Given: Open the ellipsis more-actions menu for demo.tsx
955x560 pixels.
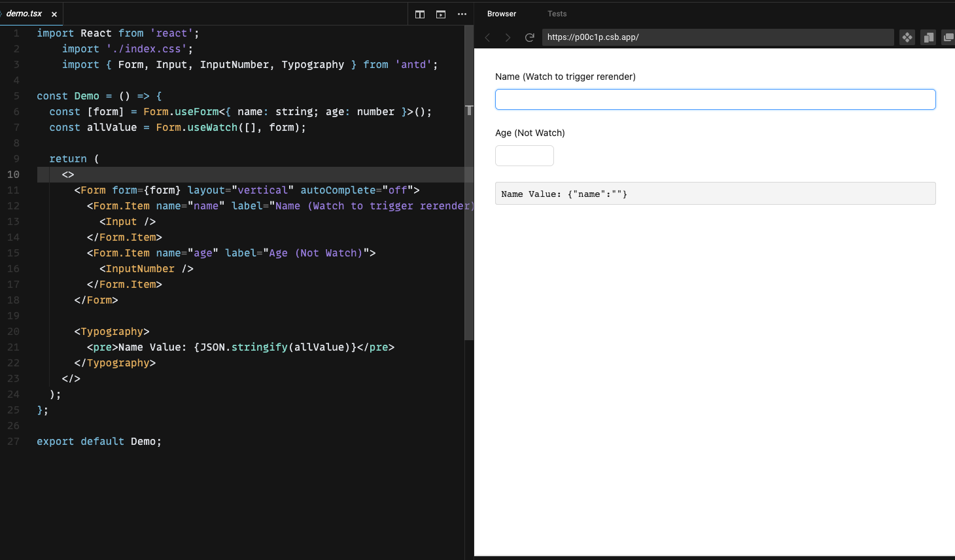Looking at the screenshot, I should 462,14.
